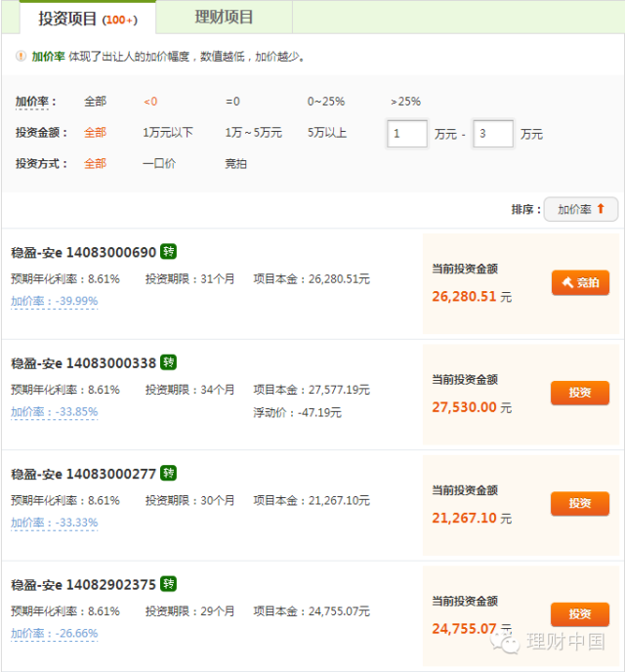625x672 pixels.
Task: Sort the list by 加价率
Action: [x=581, y=209]
